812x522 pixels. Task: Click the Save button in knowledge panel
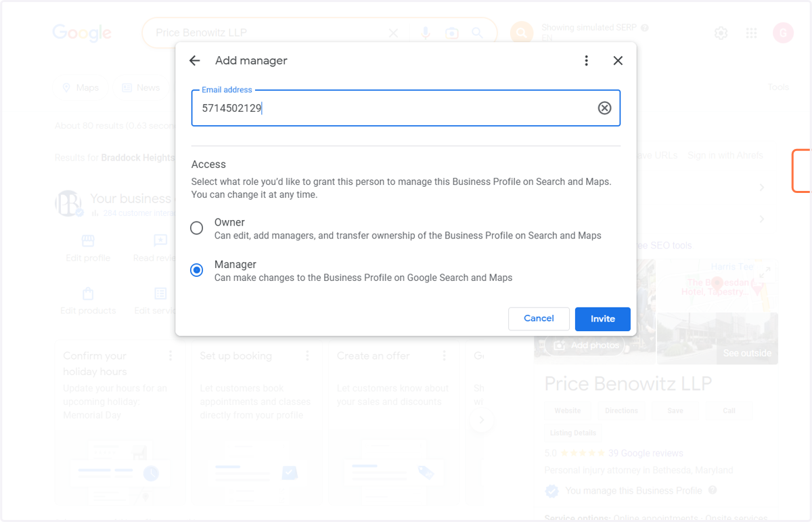coord(675,410)
